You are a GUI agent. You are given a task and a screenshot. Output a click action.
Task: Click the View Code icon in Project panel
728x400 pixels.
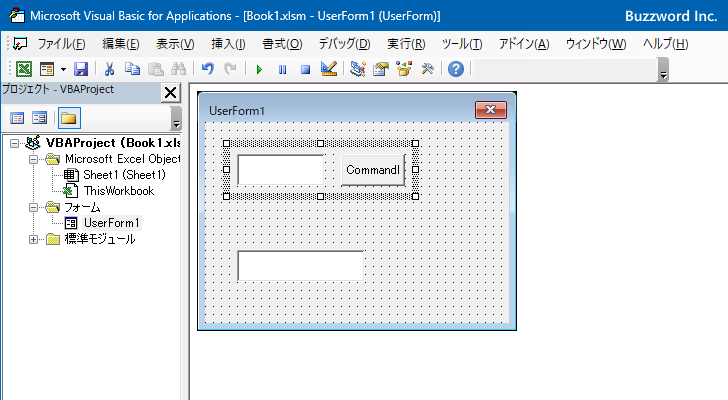(x=17, y=118)
